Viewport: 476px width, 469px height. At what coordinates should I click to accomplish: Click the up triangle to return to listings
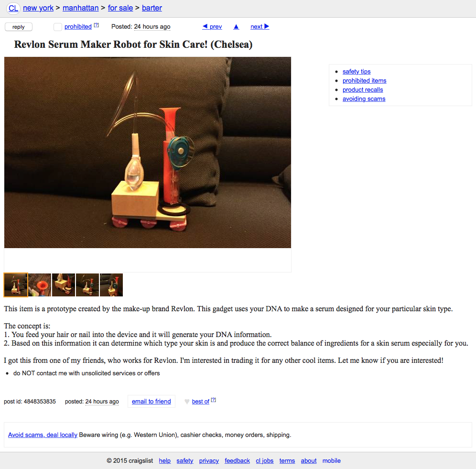tap(236, 27)
